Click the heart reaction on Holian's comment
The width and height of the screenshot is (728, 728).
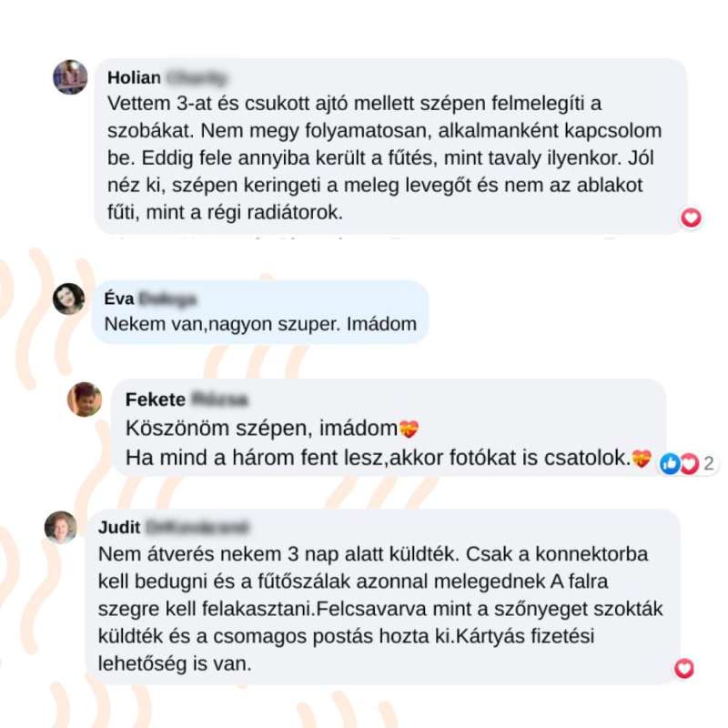[691, 217]
